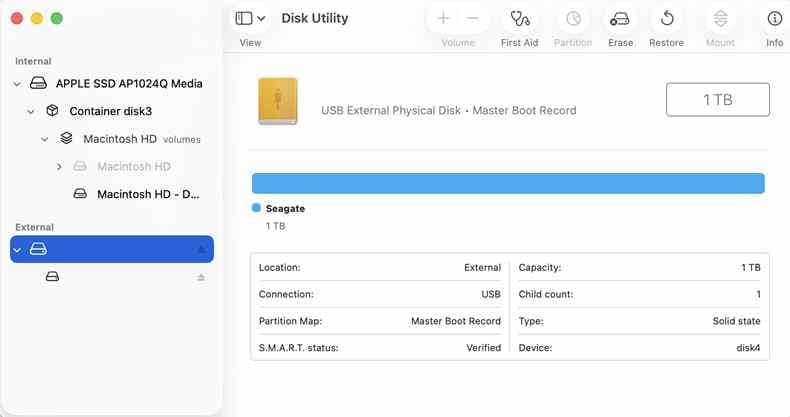This screenshot has height=417, width=790.
Task: Click S.M.A.R.T. status Verified value
Action: click(x=484, y=348)
